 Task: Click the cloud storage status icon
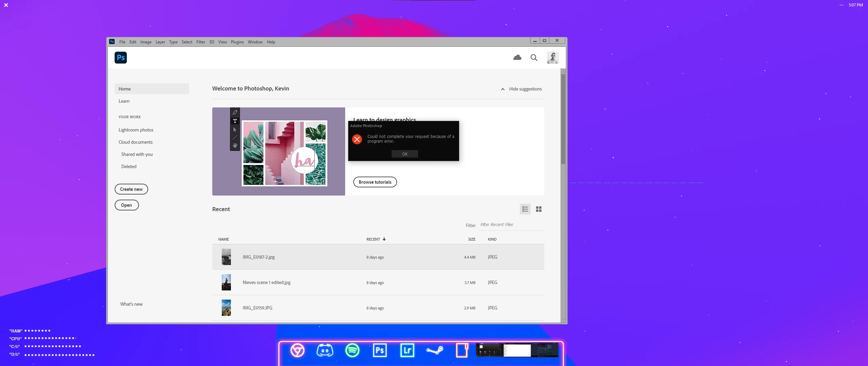tap(517, 58)
